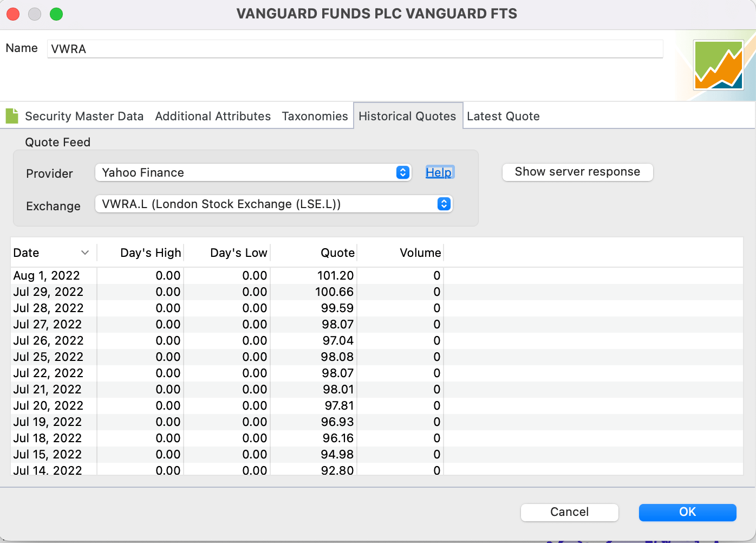Confirm the dialog with the OK button
The width and height of the screenshot is (756, 543).
pos(687,512)
